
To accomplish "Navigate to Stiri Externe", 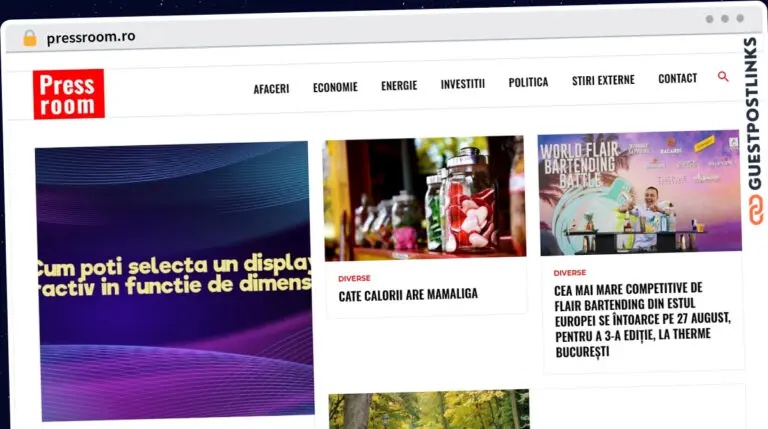I will point(603,80).
